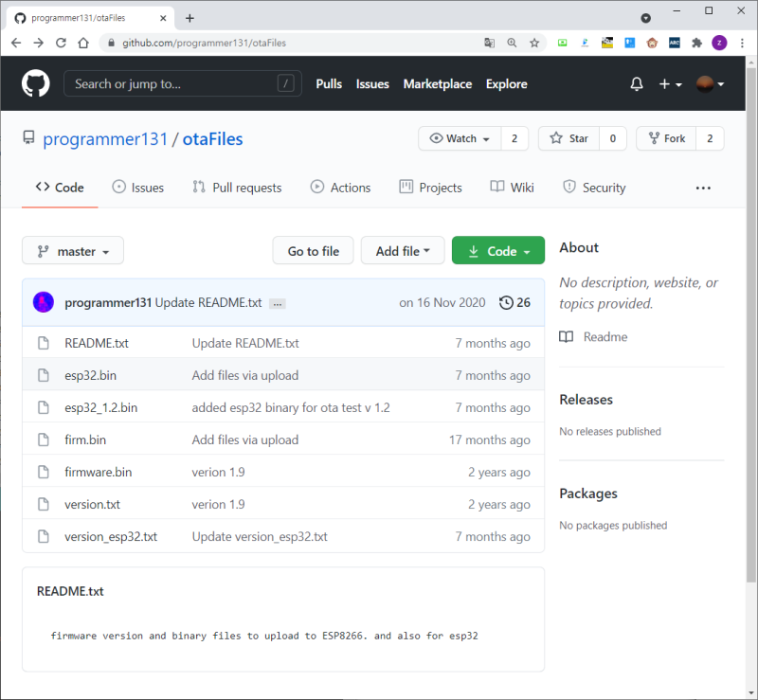Click the GitHub octocat logo

click(x=35, y=83)
